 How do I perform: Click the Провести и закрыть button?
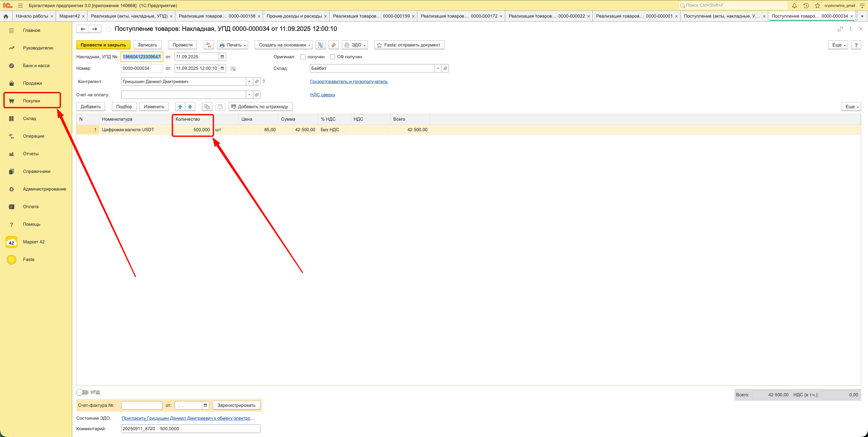point(103,45)
